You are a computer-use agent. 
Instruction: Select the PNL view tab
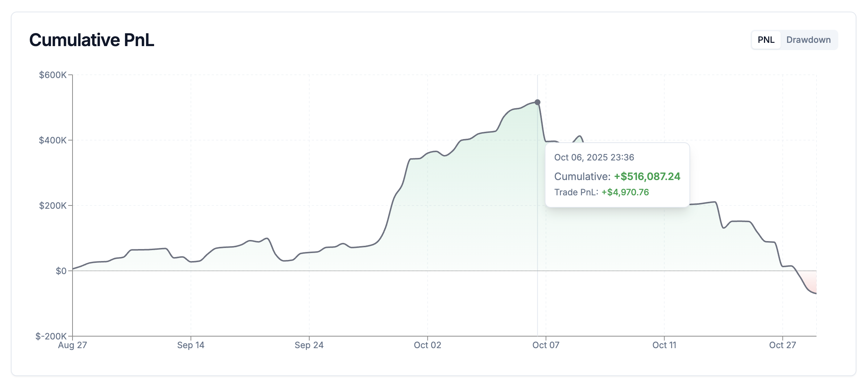tap(766, 40)
